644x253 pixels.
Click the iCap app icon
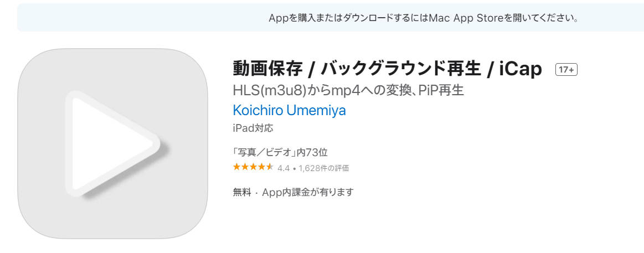tap(112, 143)
